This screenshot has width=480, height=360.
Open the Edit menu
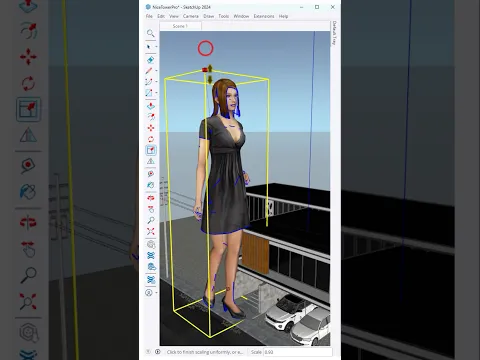tap(161, 16)
